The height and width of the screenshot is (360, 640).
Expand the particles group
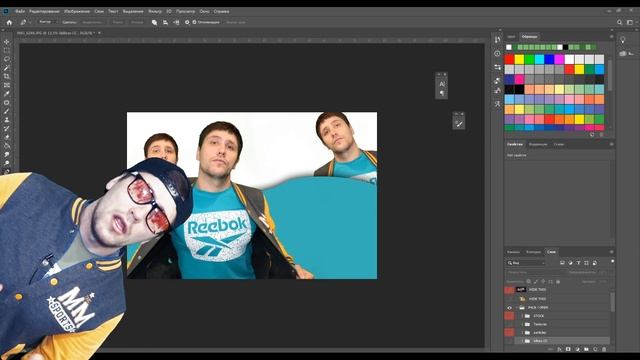point(522,333)
